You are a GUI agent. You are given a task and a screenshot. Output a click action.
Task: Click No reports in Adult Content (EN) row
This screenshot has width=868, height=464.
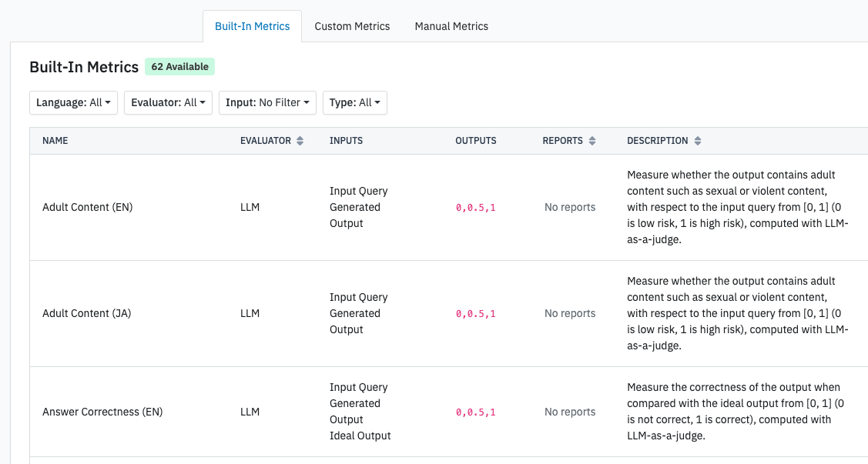point(570,208)
